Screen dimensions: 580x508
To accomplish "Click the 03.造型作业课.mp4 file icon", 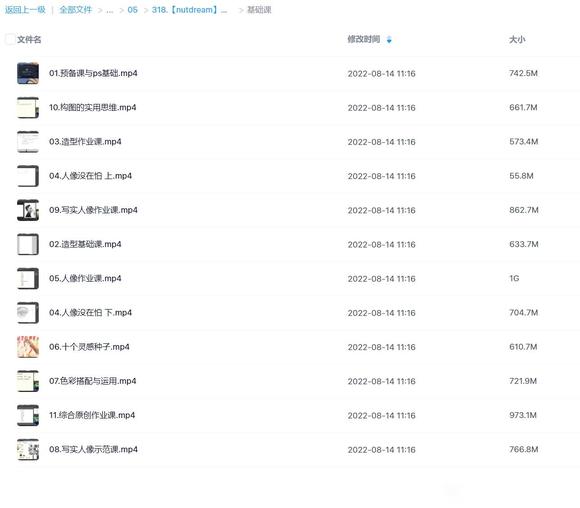I will pyautogui.click(x=28, y=141).
